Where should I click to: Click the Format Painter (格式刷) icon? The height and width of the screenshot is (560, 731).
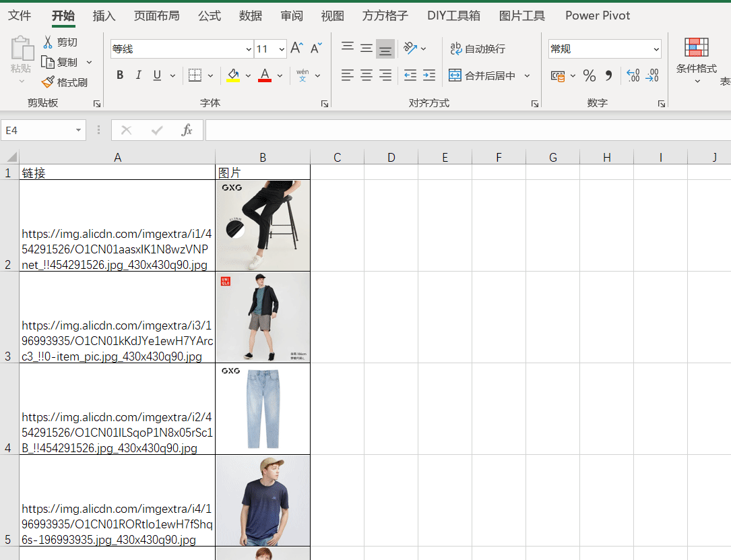click(48, 82)
